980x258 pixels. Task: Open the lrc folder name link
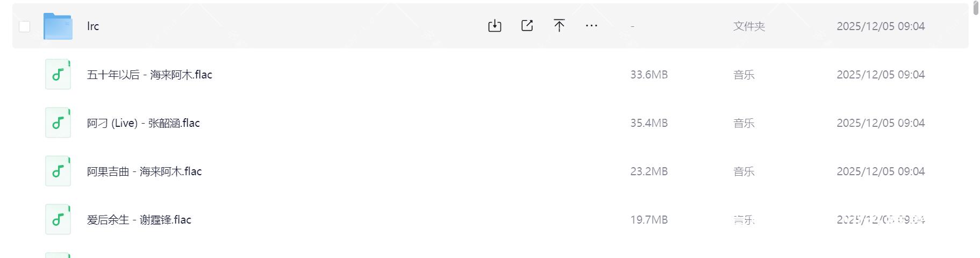point(93,26)
